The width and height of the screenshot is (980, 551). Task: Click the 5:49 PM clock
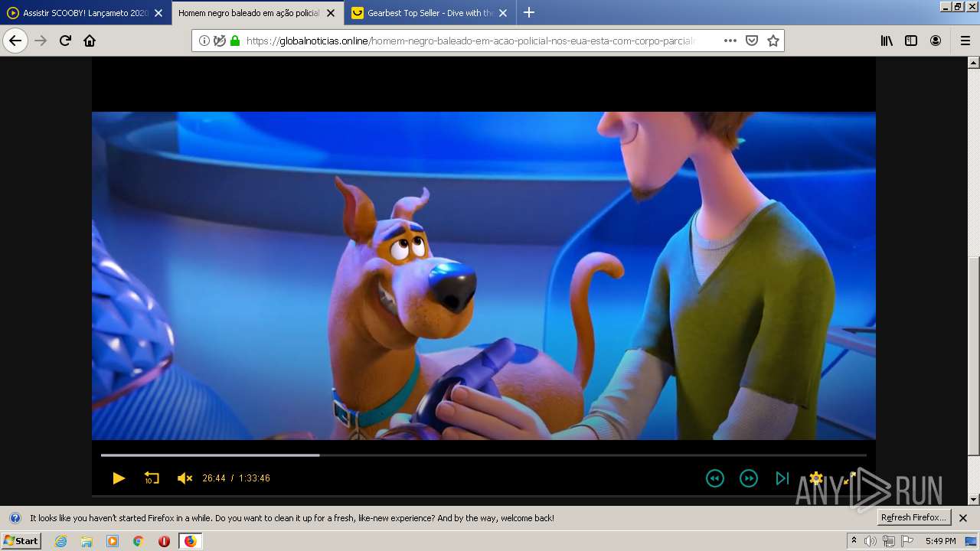pos(940,541)
